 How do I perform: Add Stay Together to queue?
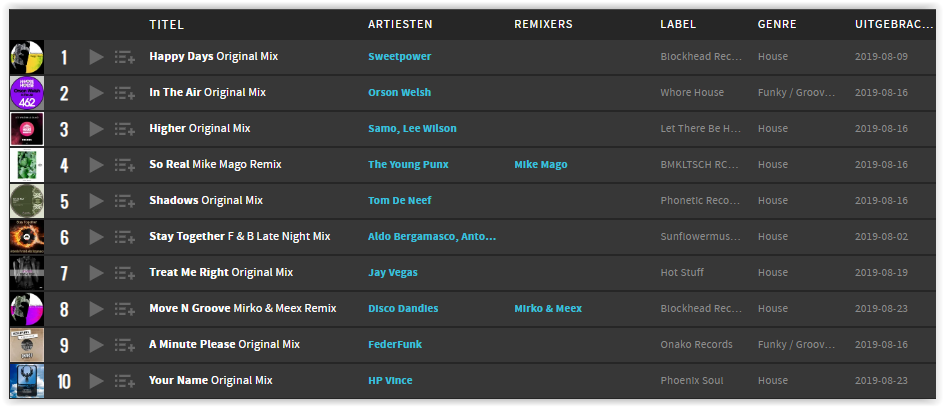[125, 237]
